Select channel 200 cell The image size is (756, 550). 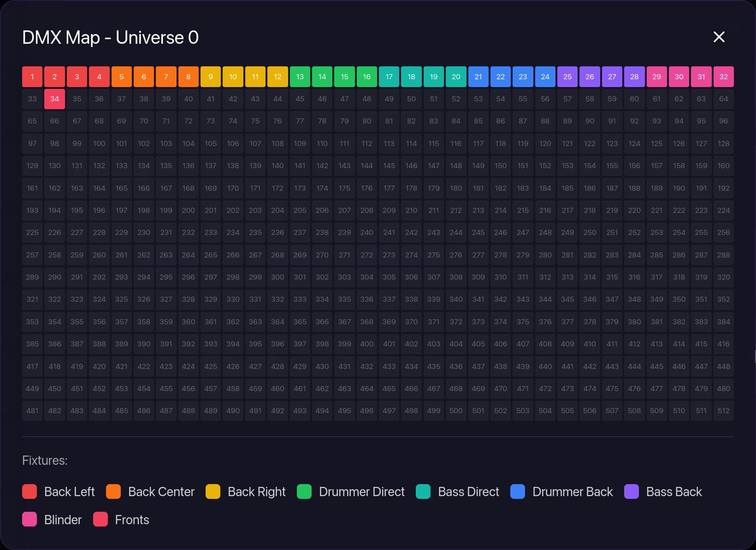pos(189,211)
